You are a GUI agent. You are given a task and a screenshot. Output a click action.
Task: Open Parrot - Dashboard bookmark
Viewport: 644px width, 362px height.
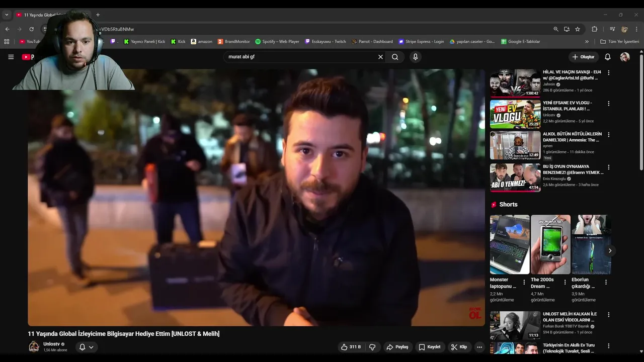pyautogui.click(x=372, y=42)
